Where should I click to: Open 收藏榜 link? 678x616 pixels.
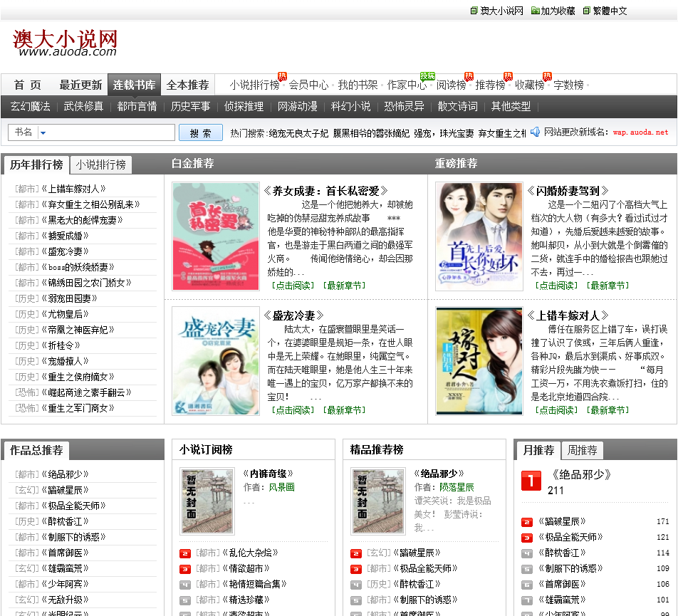tap(530, 85)
